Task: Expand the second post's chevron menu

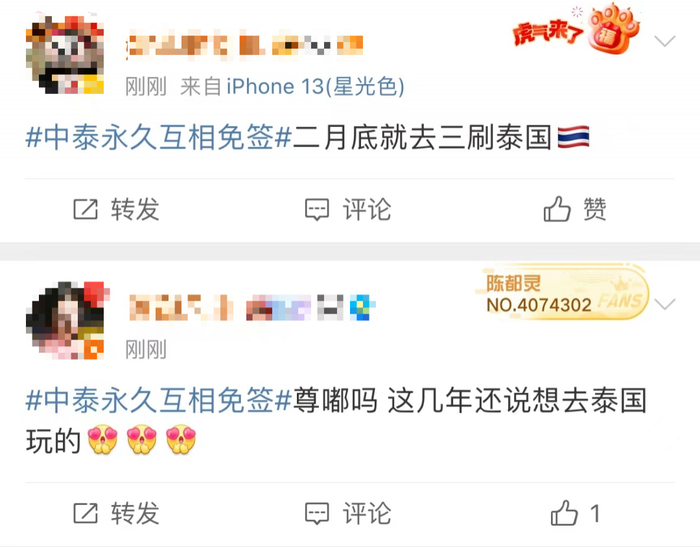Action: coord(665,305)
